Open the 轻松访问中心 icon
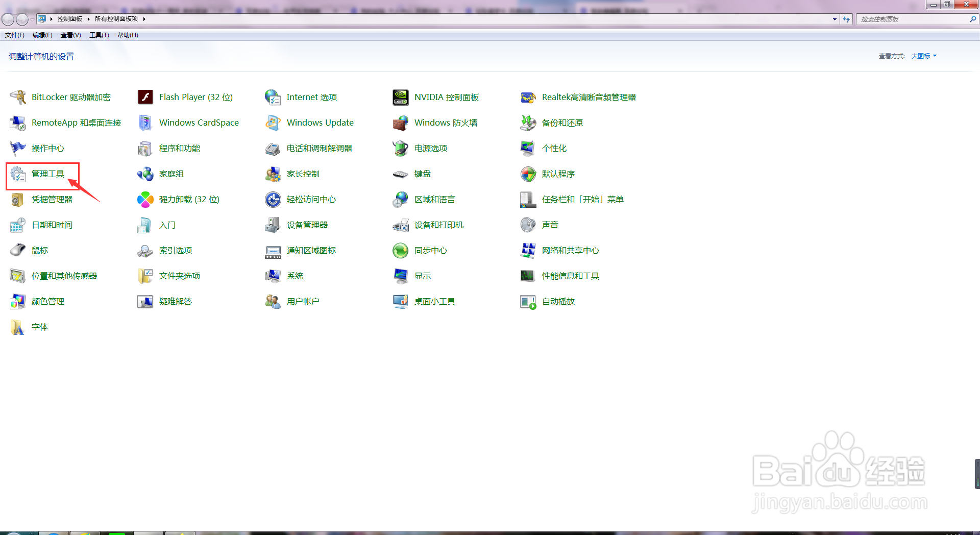Image resolution: width=980 pixels, height=535 pixels. pos(273,199)
